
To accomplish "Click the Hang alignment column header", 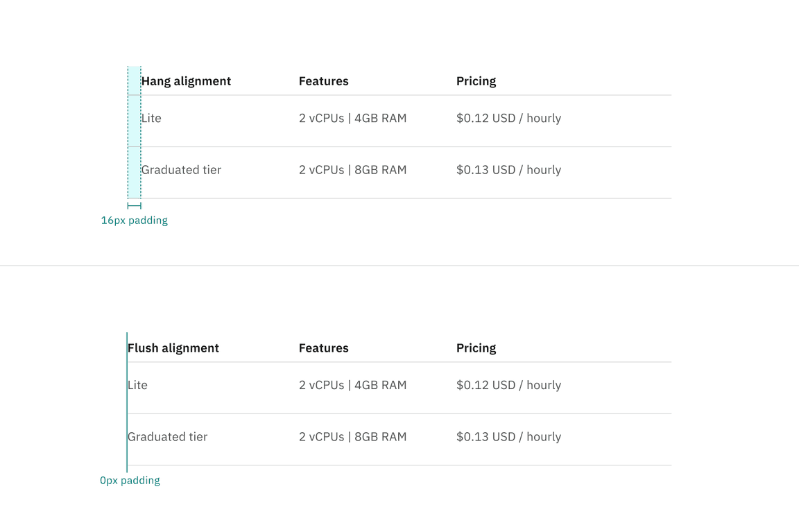I will [x=186, y=81].
